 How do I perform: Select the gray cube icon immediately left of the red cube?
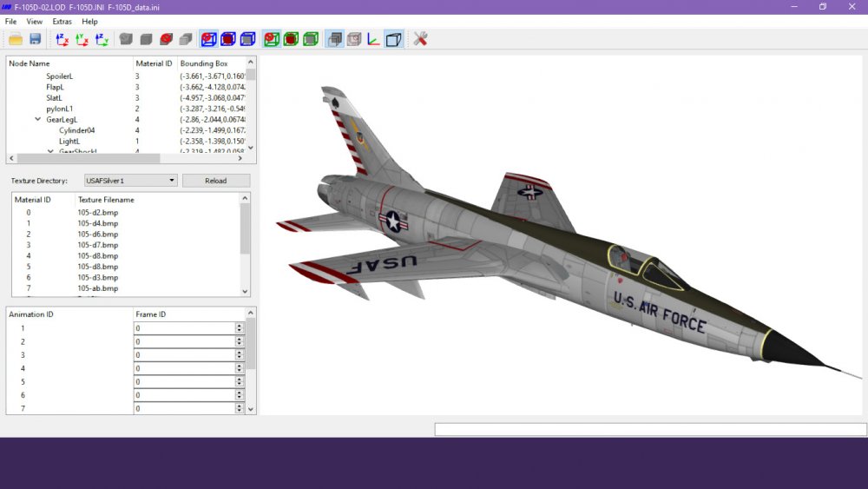pos(146,39)
